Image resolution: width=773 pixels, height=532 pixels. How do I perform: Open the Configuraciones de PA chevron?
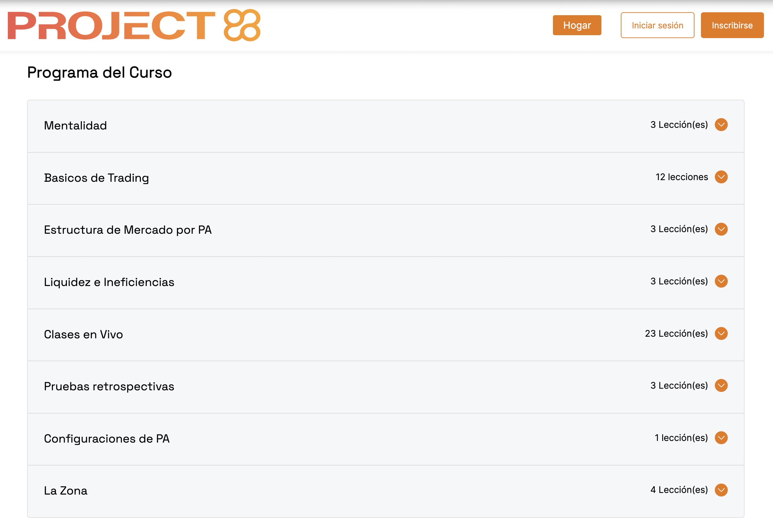pyautogui.click(x=721, y=438)
